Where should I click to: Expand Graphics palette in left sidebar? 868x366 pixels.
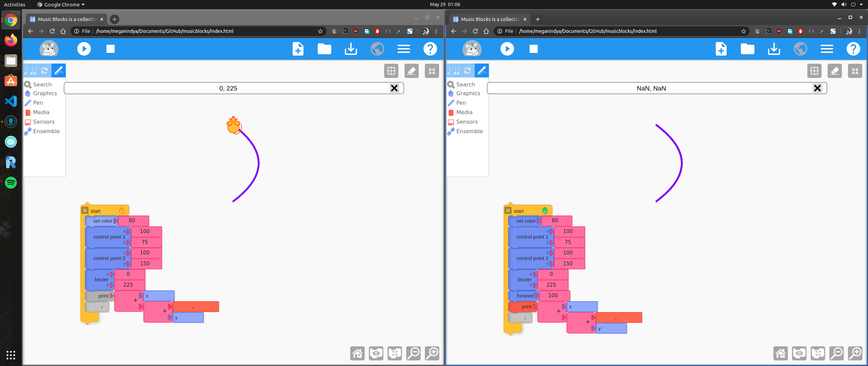click(x=45, y=93)
